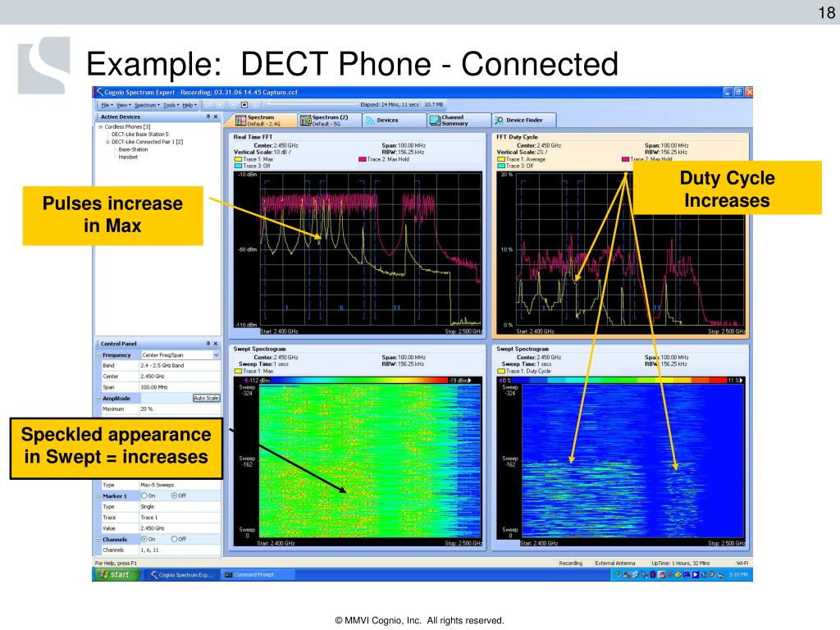Open Cognio Spectrum Expert taskbar item
Viewport: 840px width, 630px height.
point(181,574)
